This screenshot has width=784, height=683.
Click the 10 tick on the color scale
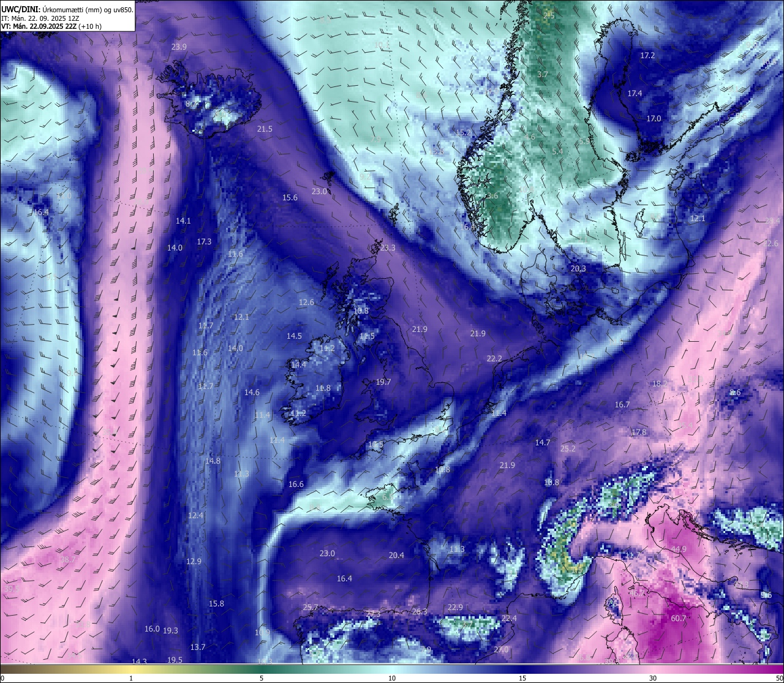coord(392,678)
